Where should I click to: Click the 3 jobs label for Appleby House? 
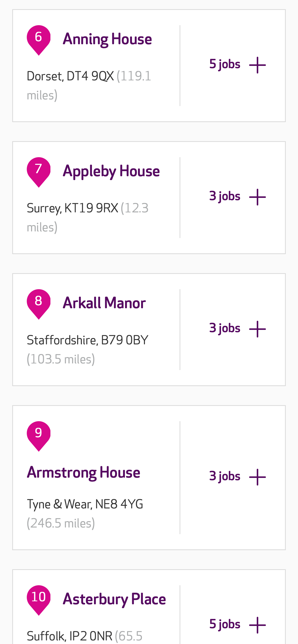[225, 196]
